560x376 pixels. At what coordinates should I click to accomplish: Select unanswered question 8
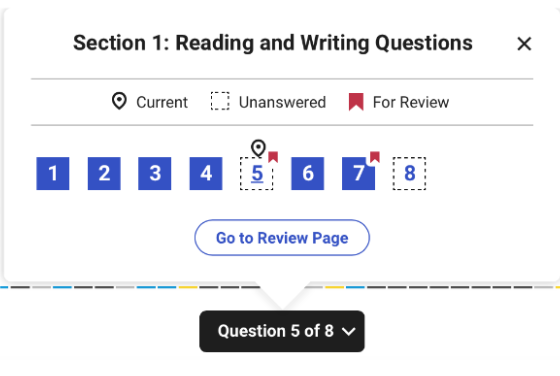pyautogui.click(x=409, y=173)
